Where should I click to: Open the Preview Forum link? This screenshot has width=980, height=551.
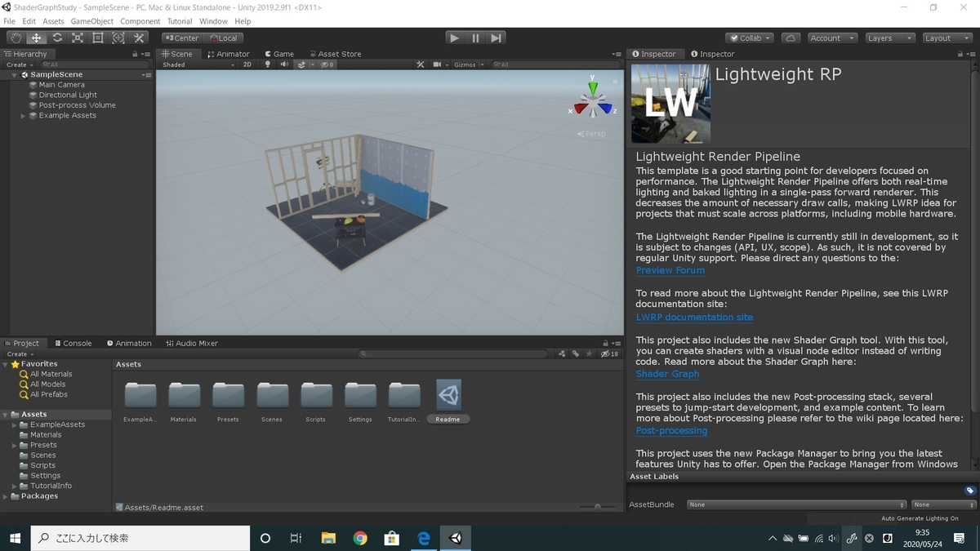tap(670, 270)
